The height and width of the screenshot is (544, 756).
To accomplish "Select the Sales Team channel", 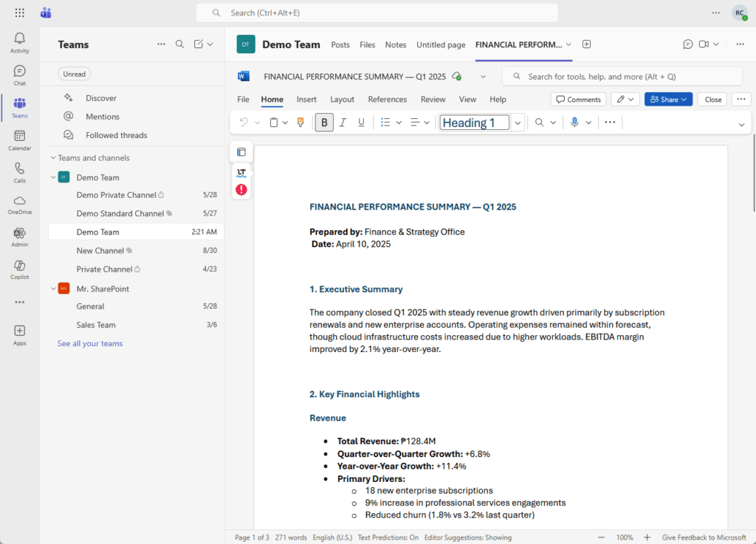I will pyautogui.click(x=135, y=326).
